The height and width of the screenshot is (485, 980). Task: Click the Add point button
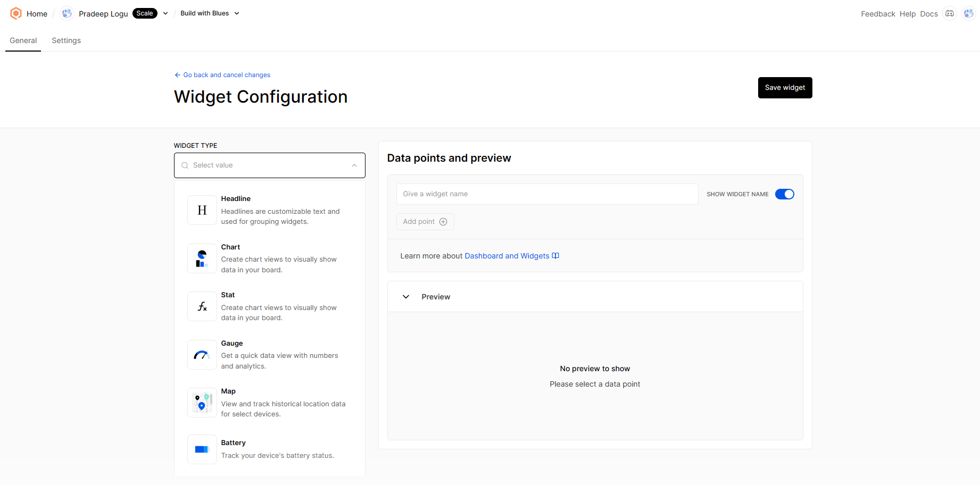[425, 222]
